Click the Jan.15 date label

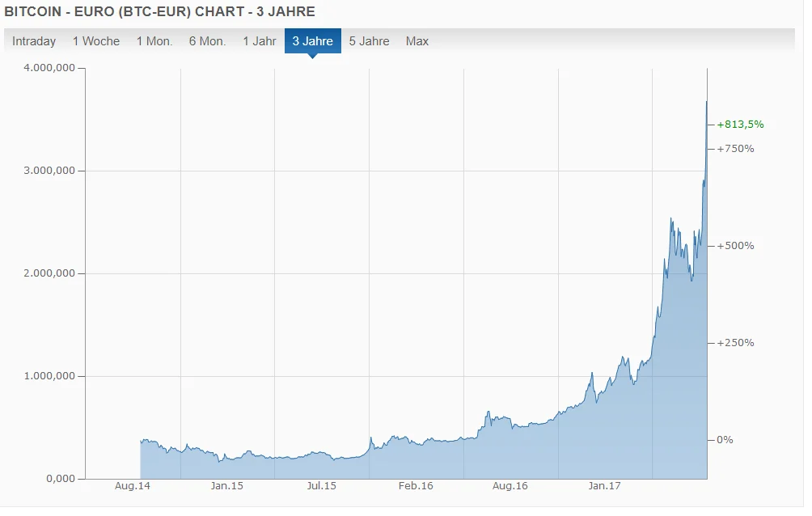(x=226, y=486)
